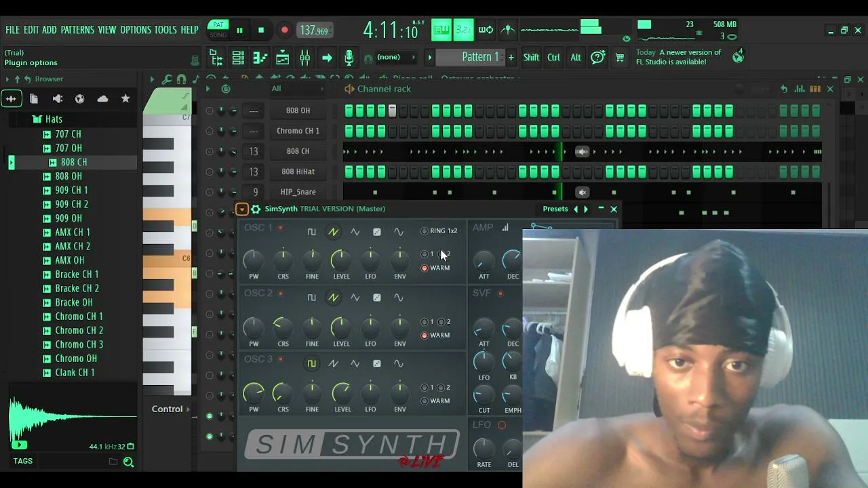868x488 pixels.
Task: Toggle the PAT/SONG mode switch
Action: pos(218,30)
